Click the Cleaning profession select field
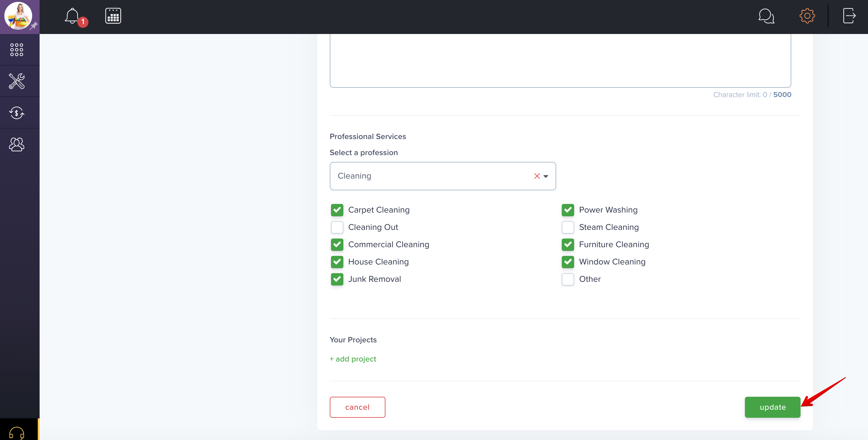The image size is (868, 440). [x=442, y=176]
